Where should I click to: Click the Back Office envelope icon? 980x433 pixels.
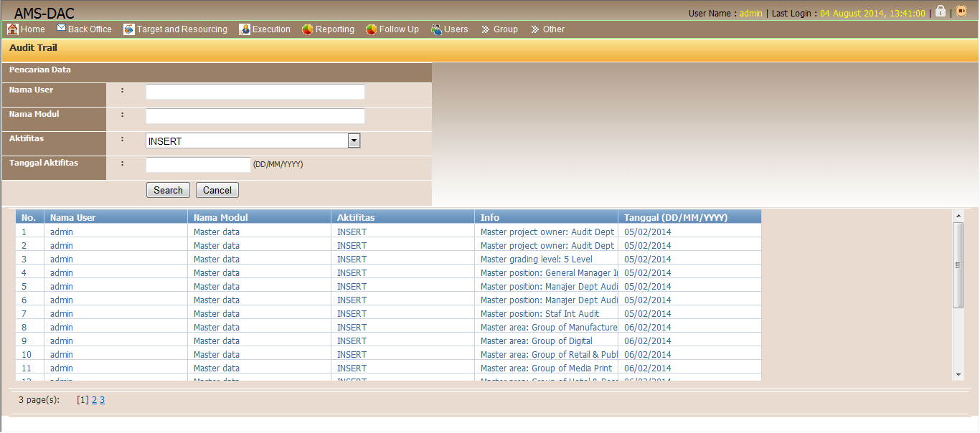[x=61, y=29]
